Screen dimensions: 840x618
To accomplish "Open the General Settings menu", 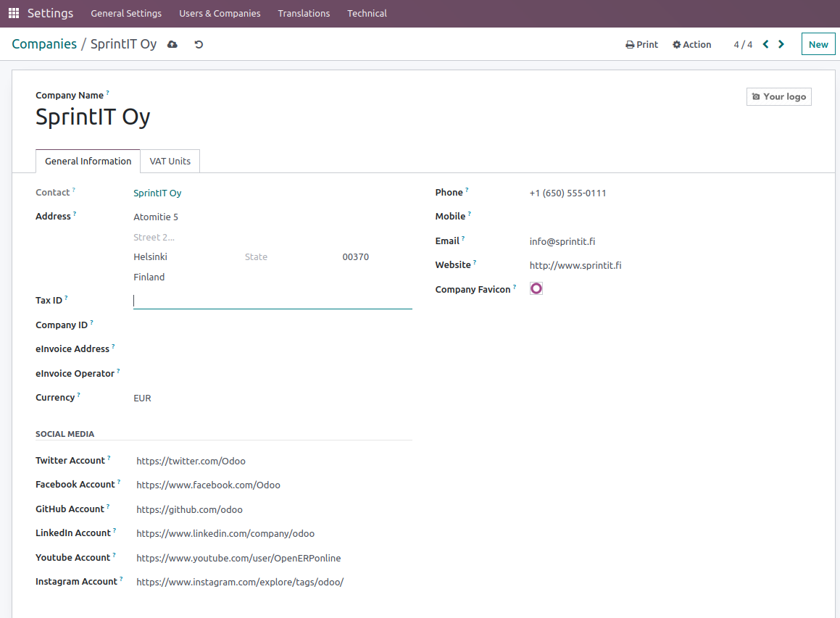I will (x=126, y=13).
